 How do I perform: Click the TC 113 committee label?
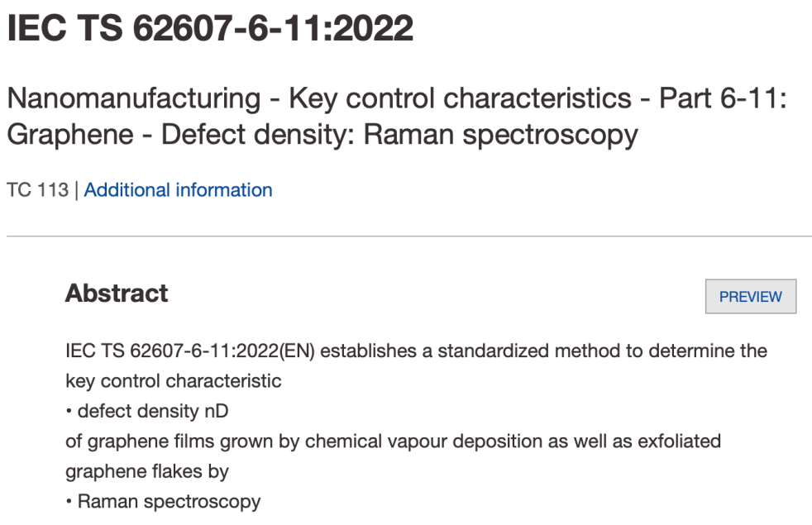coord(37,190)
